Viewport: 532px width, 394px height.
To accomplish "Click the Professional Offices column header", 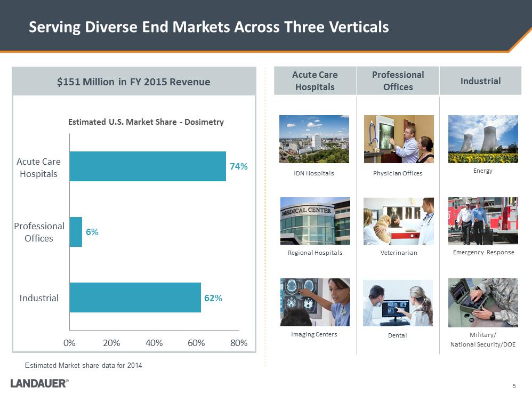I will point(398,81).
